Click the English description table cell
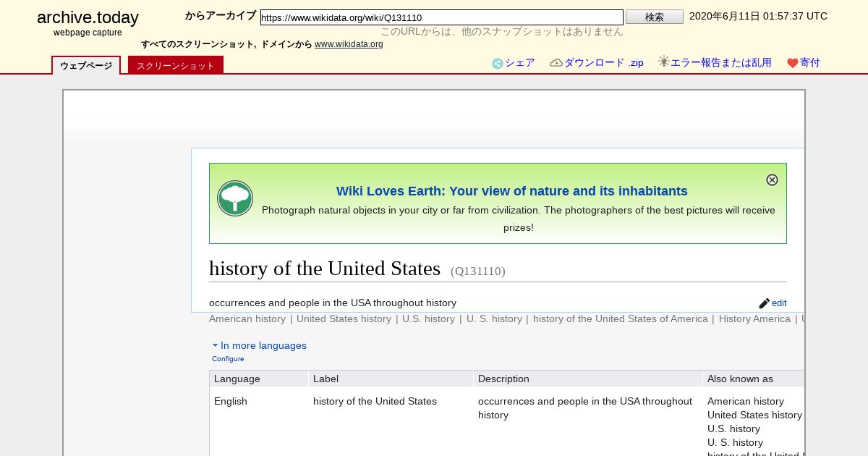The height and width of the screenshot is (456, 868). pyautogui.click(x=585, y=408)
